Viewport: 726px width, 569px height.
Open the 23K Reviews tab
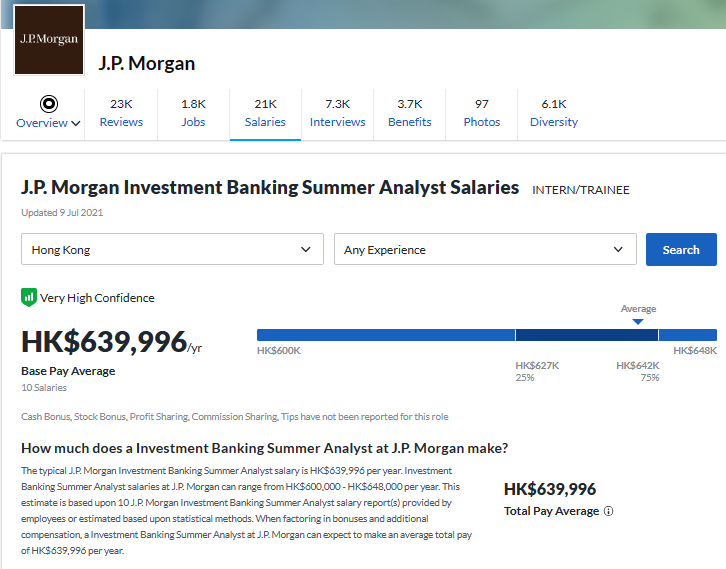[x=121, y=113]
